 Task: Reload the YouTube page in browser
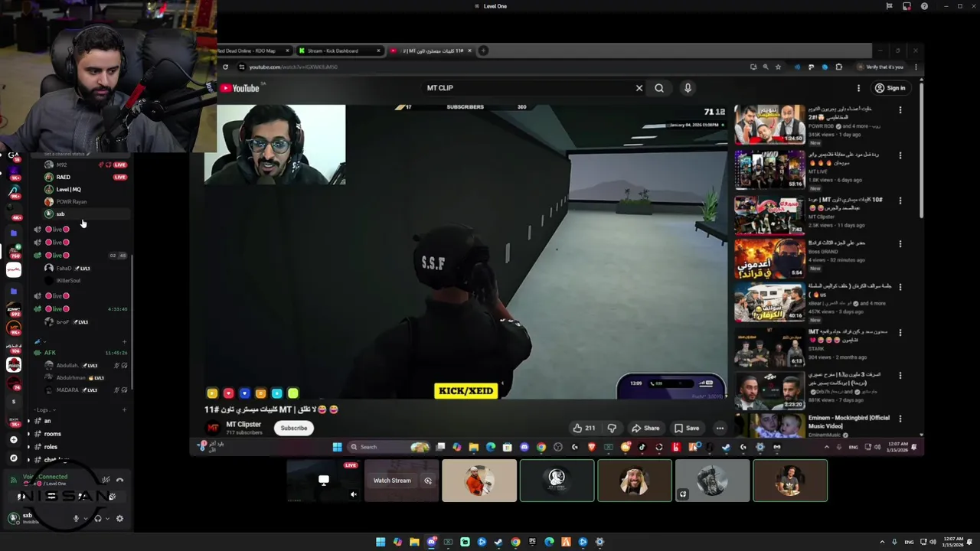[225, 67]
